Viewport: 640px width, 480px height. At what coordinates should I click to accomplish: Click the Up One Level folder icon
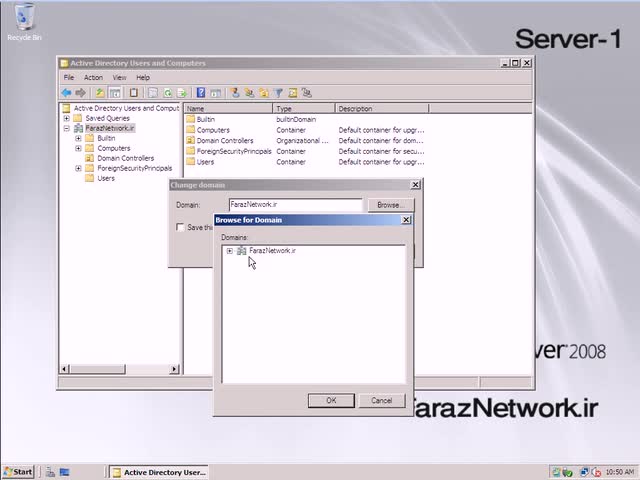click(100, 93)
